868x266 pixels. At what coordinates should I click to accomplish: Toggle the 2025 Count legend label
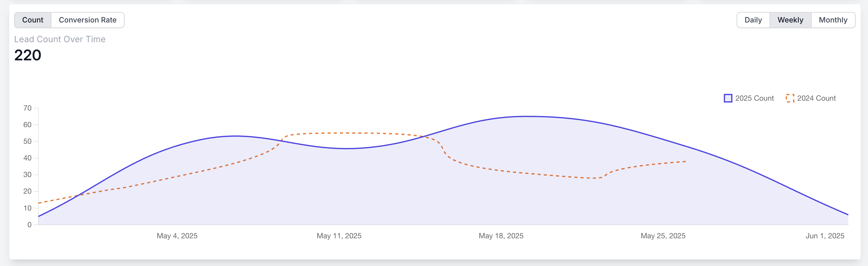755,98
